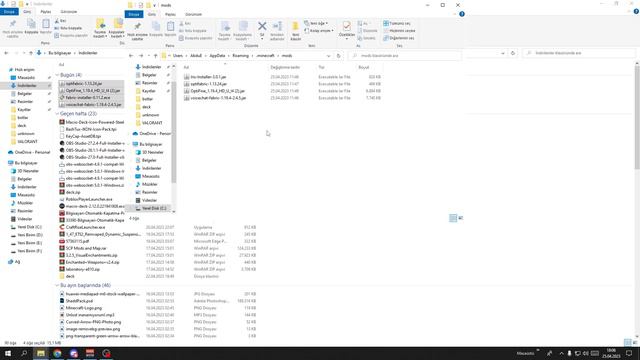
Task: Click Yapıştır icon in mods window ribbon
Action: click(x=170, y=27)
